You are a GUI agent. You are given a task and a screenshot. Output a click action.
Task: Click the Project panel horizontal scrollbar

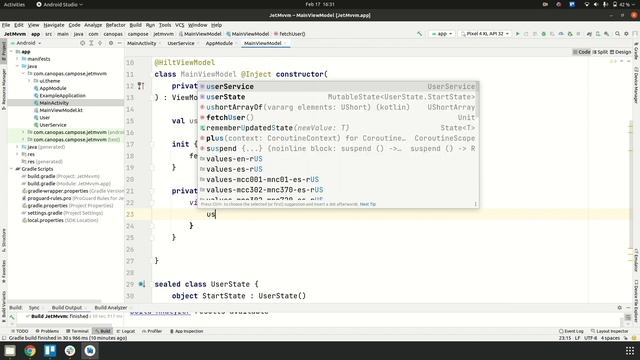tap(54, 302)
